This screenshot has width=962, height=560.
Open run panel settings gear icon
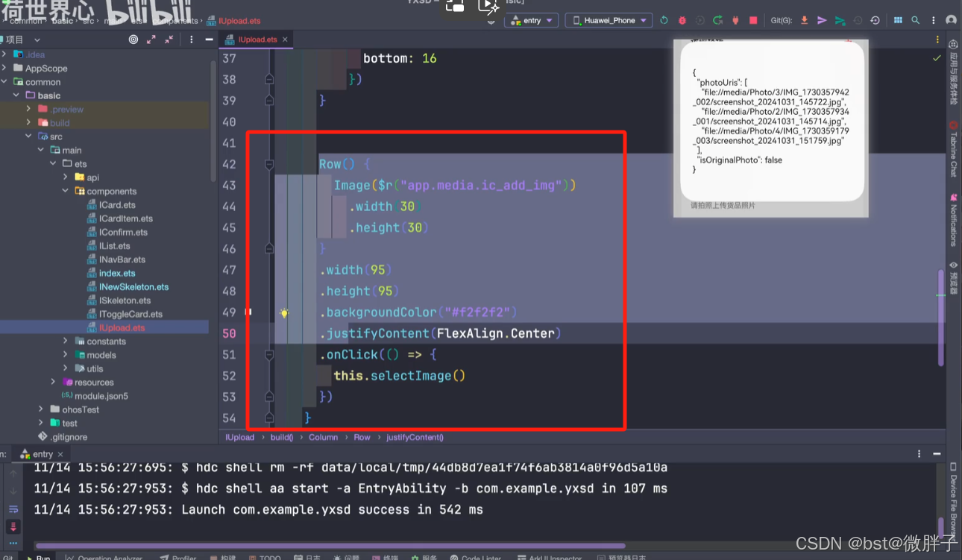pos(919,453)
